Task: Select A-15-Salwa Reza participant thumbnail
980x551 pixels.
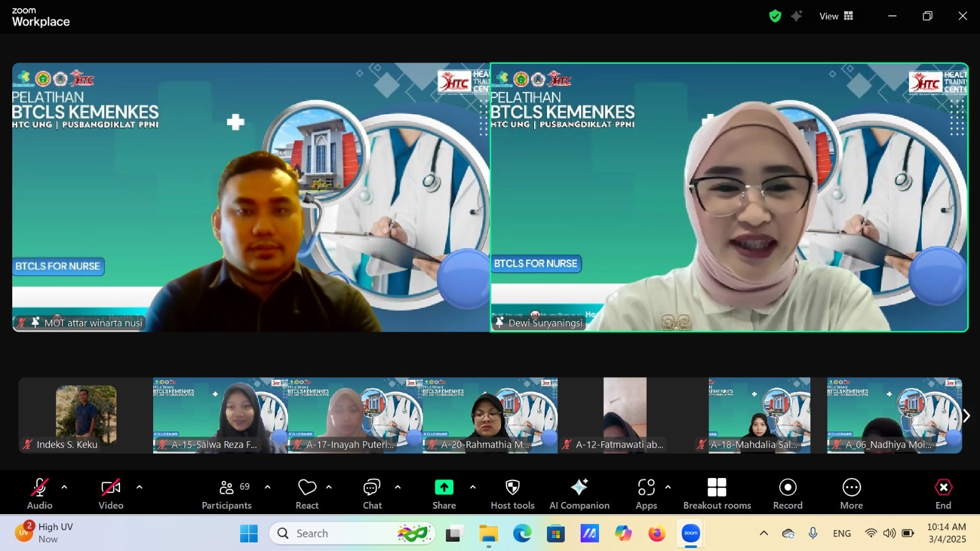Action: pos(221,416)
